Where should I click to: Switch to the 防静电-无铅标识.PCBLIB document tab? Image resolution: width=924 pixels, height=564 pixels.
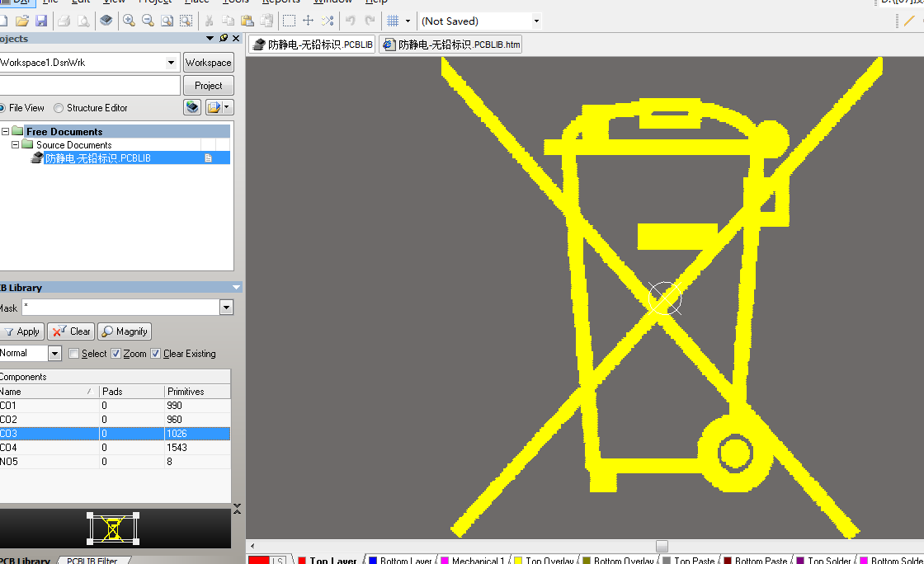point(313,45)
